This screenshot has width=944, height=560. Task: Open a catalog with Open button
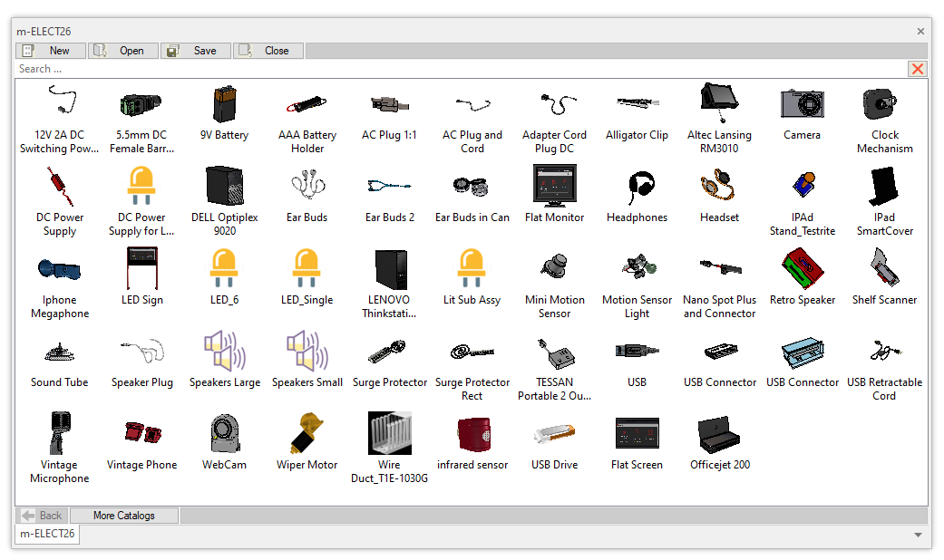click(123, 51)
